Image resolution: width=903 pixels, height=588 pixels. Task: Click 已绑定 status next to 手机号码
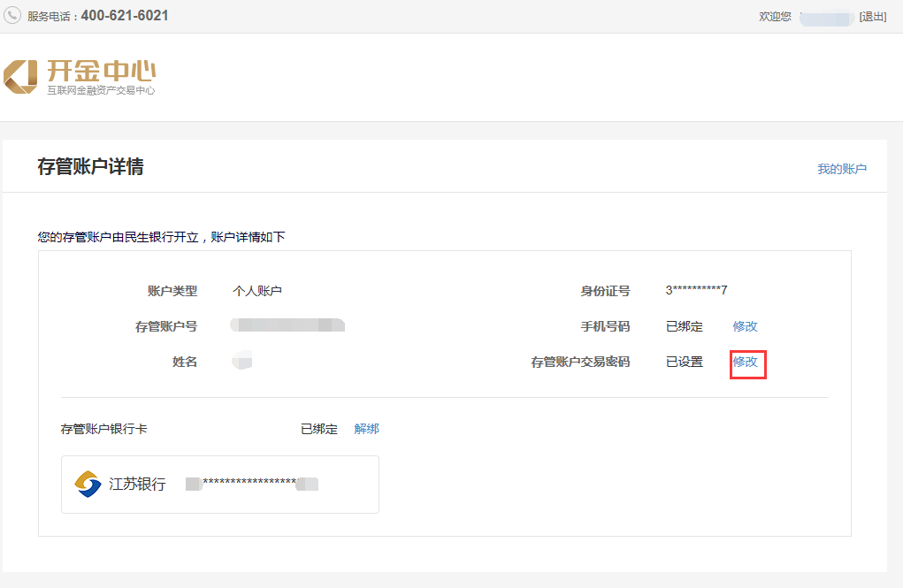685,326
